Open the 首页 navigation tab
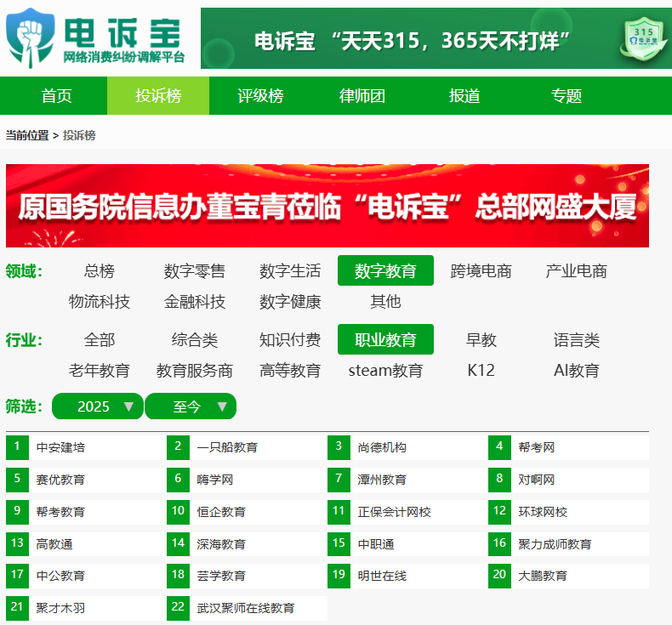672x625 pixels. 56,95
